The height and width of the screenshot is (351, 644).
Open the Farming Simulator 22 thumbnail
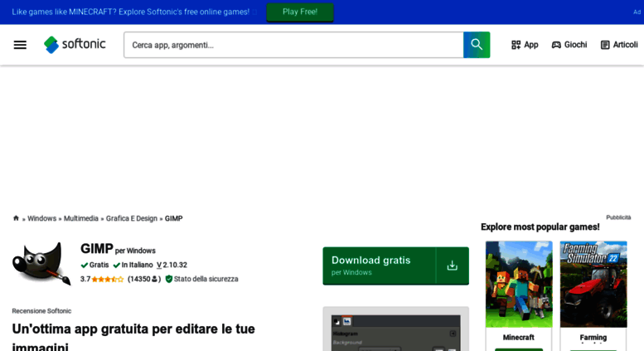[593, 284]
